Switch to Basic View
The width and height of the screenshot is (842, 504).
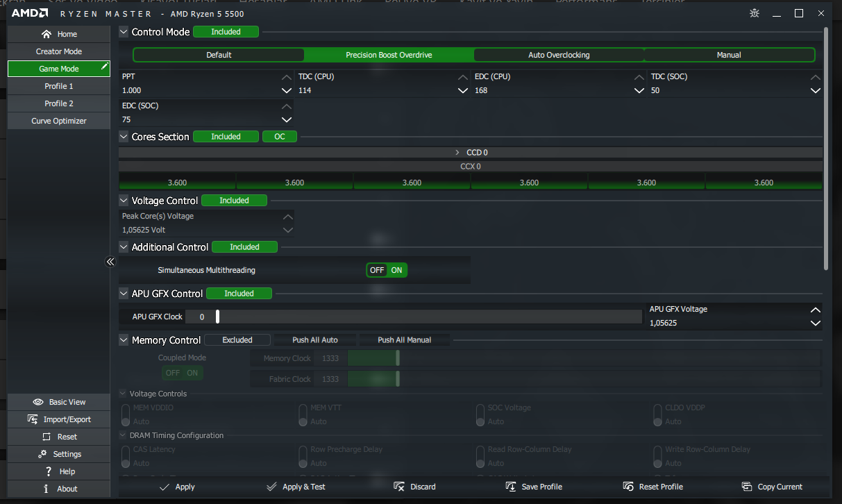click(x=59, y=402)
